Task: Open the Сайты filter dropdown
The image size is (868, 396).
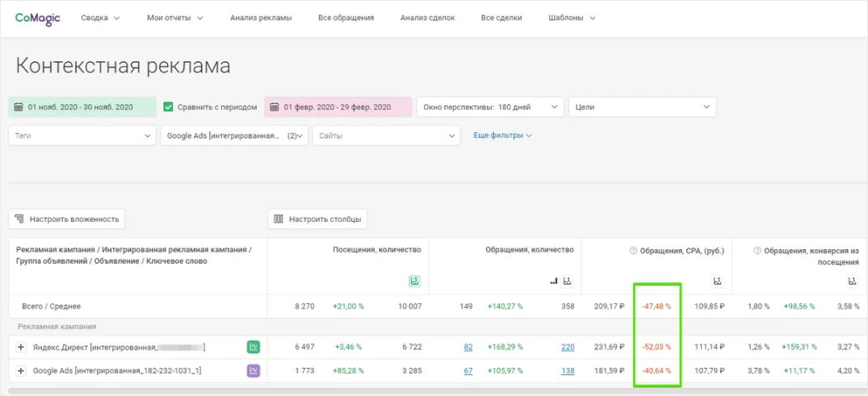Action: tap(387, 135)
